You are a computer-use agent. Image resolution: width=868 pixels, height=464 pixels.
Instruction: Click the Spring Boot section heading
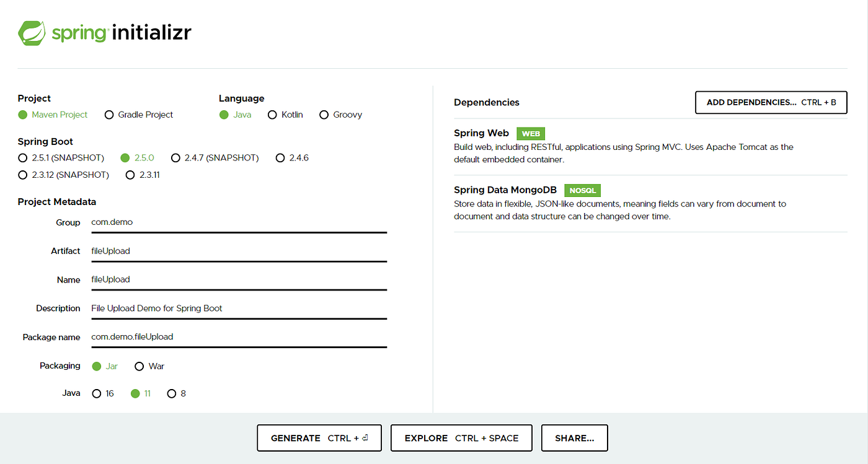45,142
